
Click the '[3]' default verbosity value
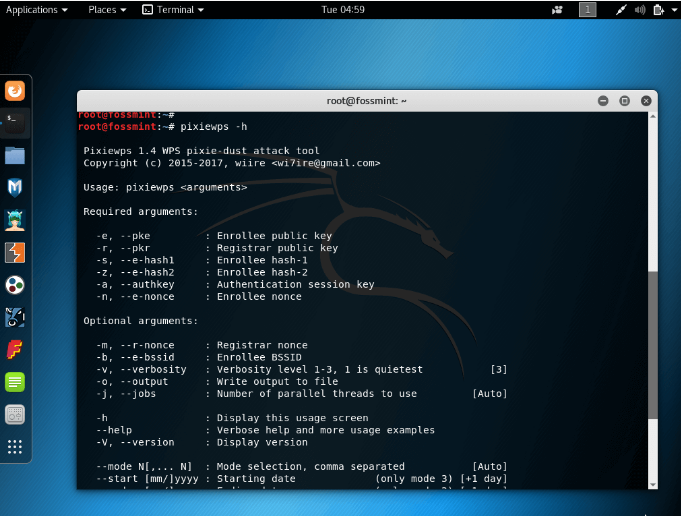pyautogui.click(x=499, y=370)
